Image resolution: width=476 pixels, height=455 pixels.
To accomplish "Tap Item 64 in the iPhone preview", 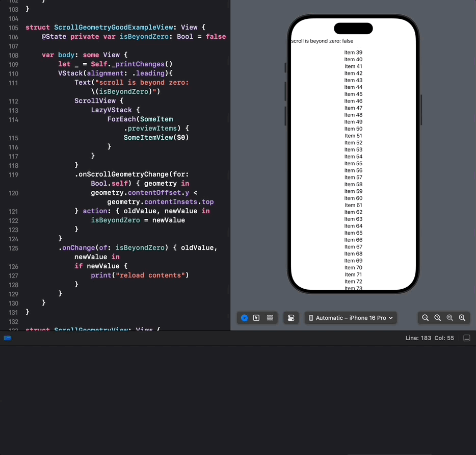I will pyautogui.click(x=353, y=226).
